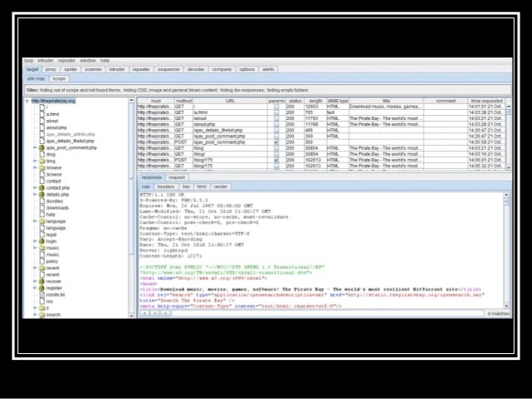Expand the details.php tree node
532x399 pixels.
tap(35, 195)
